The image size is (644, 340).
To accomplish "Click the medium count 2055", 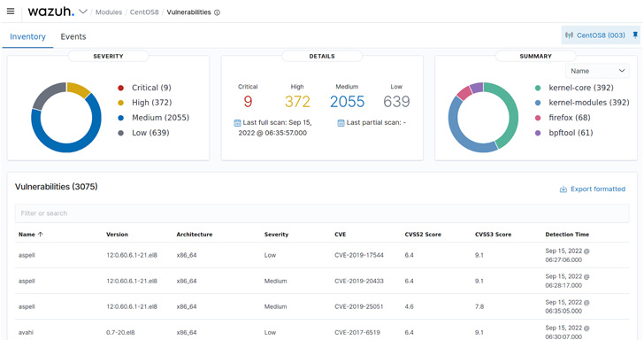I will coord(347,102).
